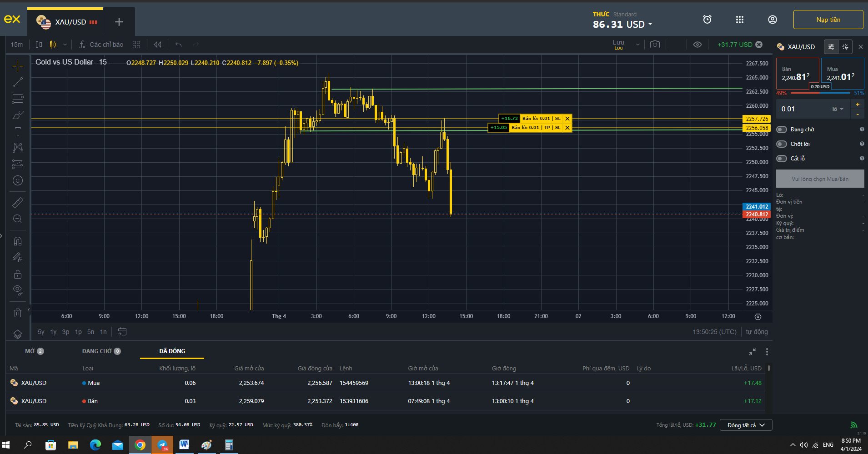Close the +15.05 sell position on chart
The height and width of the screenshot is (454, 868).
click(567, 128)
